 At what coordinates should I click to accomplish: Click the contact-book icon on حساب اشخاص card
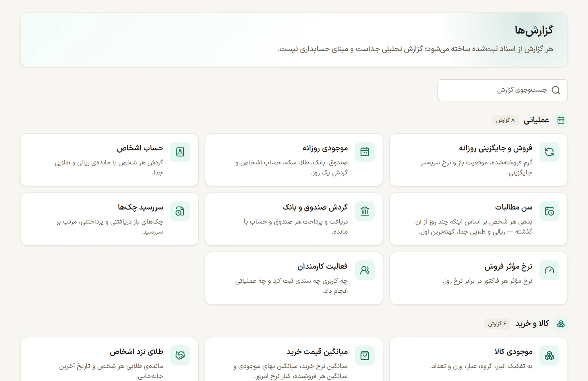click(180, 152)
